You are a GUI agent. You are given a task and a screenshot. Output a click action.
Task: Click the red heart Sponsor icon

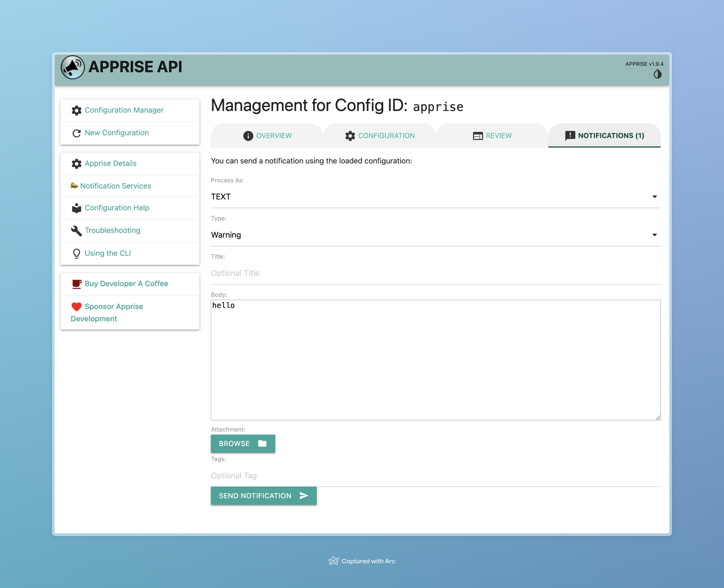point(77,307)
